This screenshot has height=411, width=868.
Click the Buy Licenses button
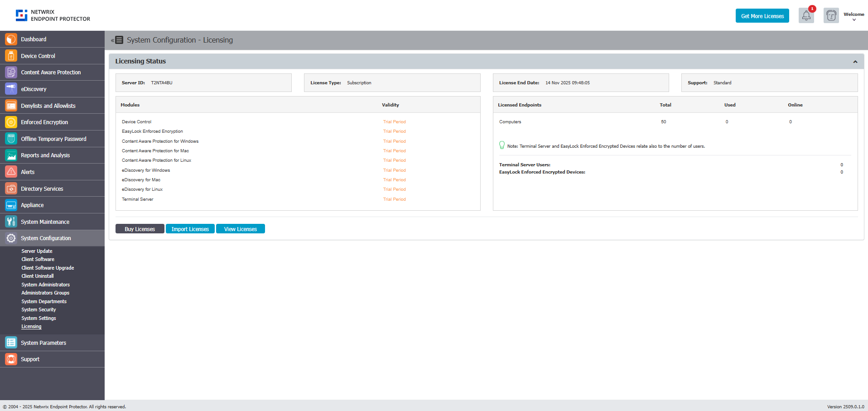(140, 229)
